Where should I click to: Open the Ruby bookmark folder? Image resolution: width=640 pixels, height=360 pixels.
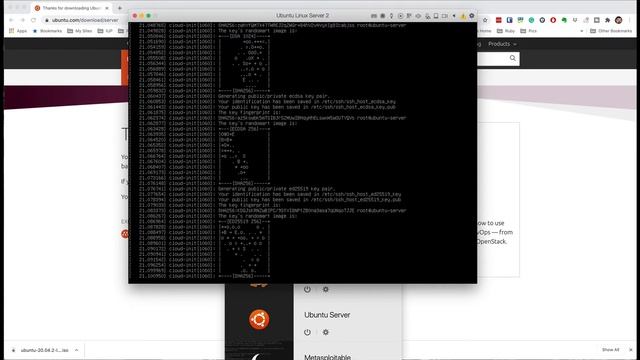506,31
